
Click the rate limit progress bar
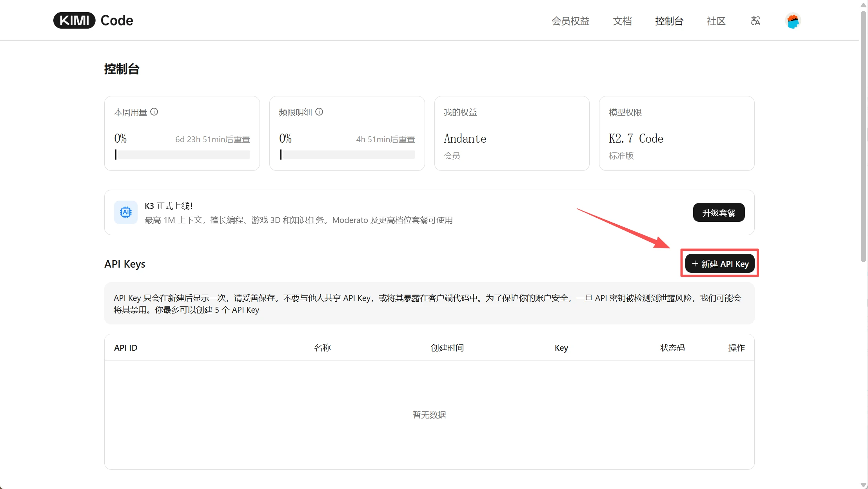(347, 155)
